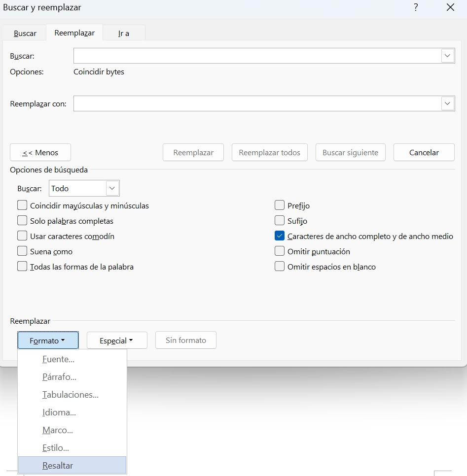Click the Reemplazar con text field
Image resolution: width=467 pixels, height=476 pixels.
pos(257,103)
